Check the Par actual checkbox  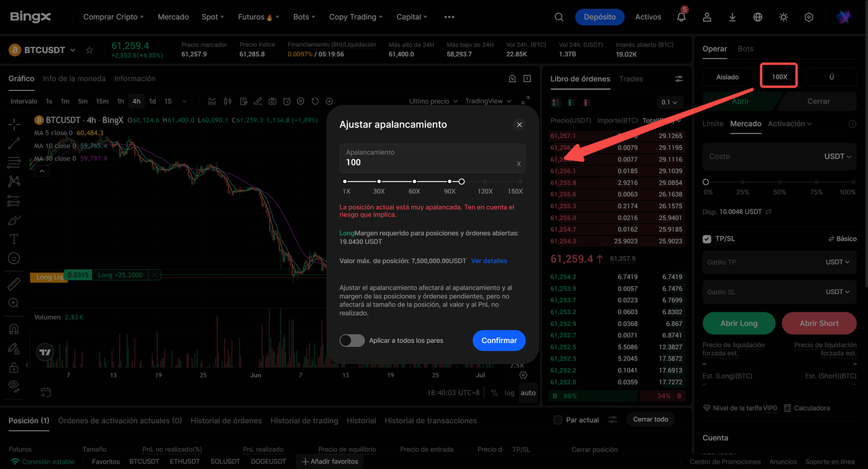point(557,420)
